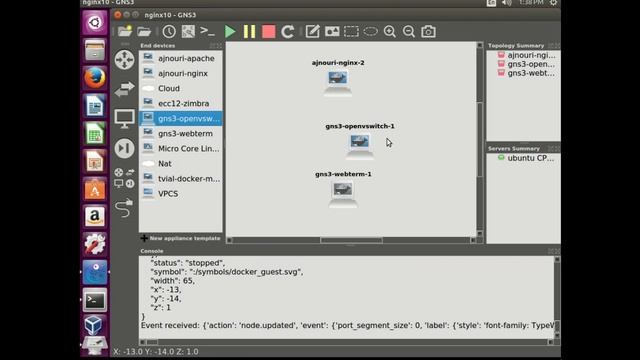Zoom in on the topology
The width and height of the screenshot is (640, 360).
(390, 31)
